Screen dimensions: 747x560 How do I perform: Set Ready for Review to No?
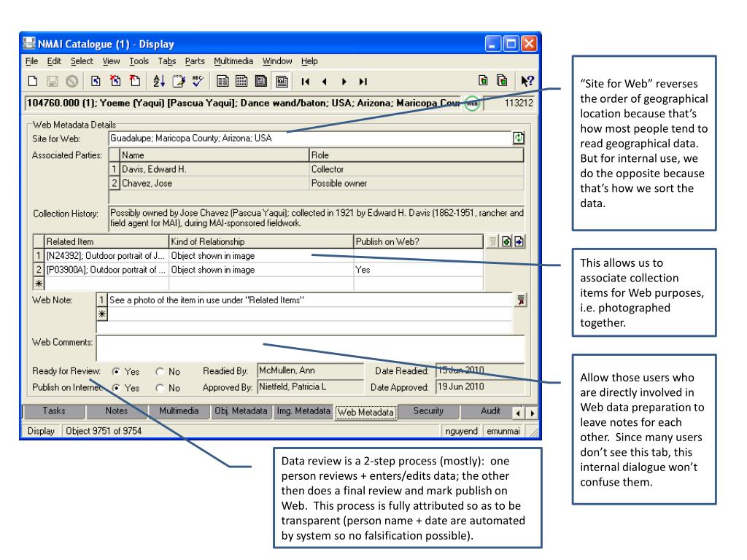[160, 371]
